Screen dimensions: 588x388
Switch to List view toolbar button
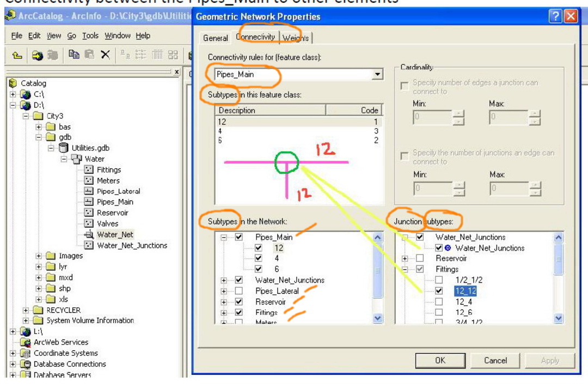(140, 55)
